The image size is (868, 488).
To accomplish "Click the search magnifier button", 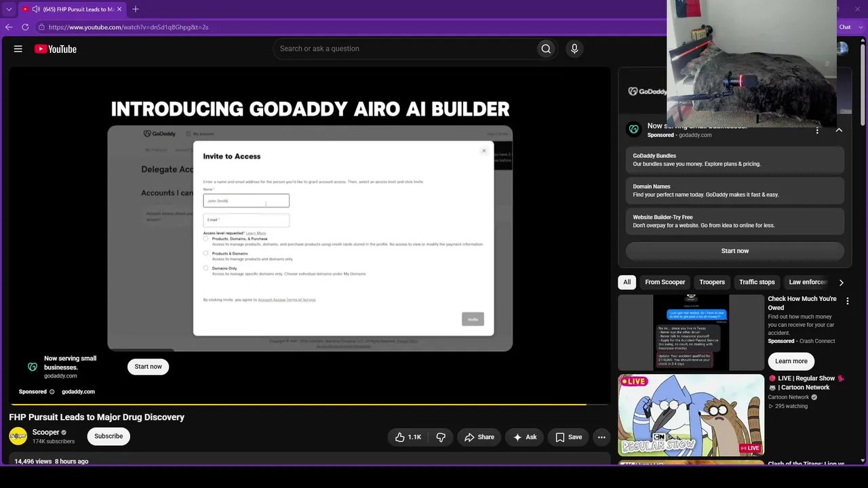I will (546, 49).
